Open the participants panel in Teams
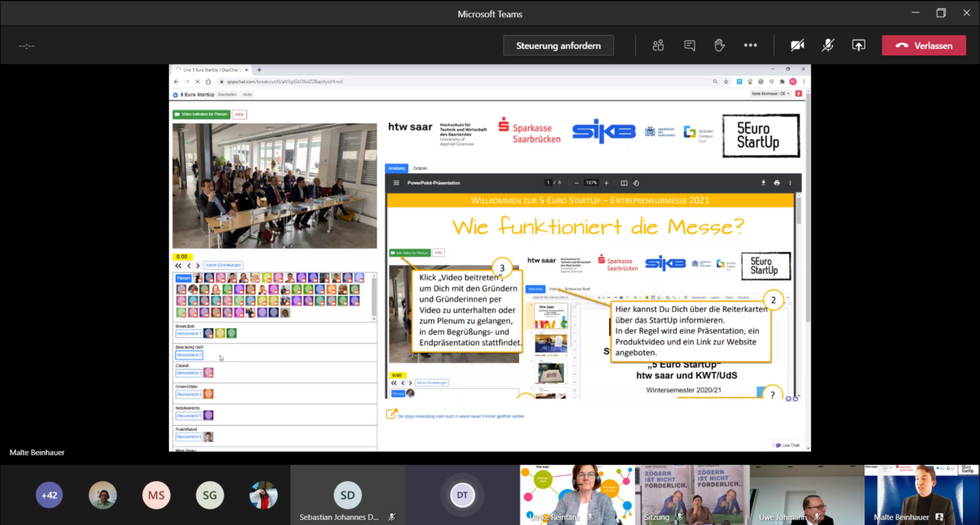 click(x=658, y=46)
